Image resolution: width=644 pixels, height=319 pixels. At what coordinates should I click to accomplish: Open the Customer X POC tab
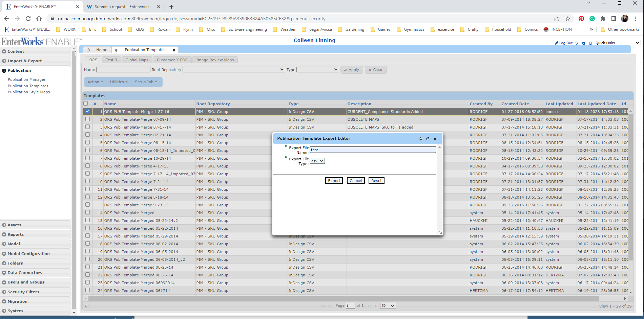[172, 60]
